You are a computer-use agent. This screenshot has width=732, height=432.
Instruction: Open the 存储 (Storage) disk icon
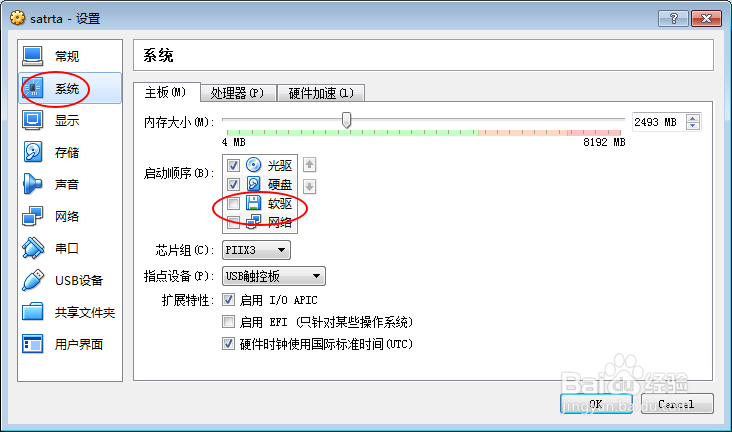pos(32,152)
